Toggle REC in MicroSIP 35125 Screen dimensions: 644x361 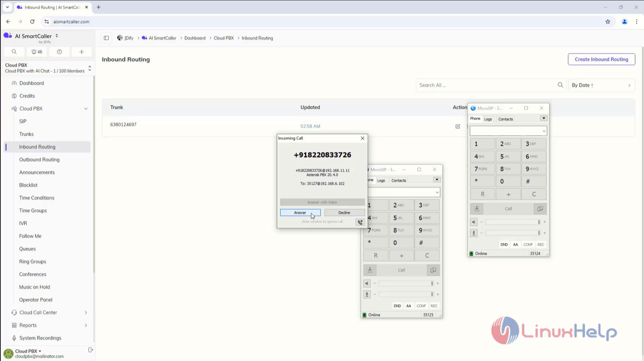pyautogui.click(x=434, y=306)
